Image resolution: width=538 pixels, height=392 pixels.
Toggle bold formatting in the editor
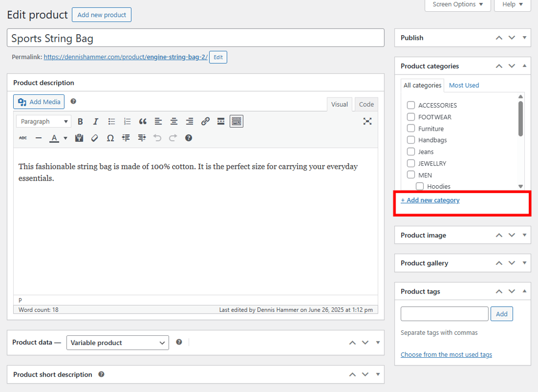pyautogui.click(x=80, y=121)
